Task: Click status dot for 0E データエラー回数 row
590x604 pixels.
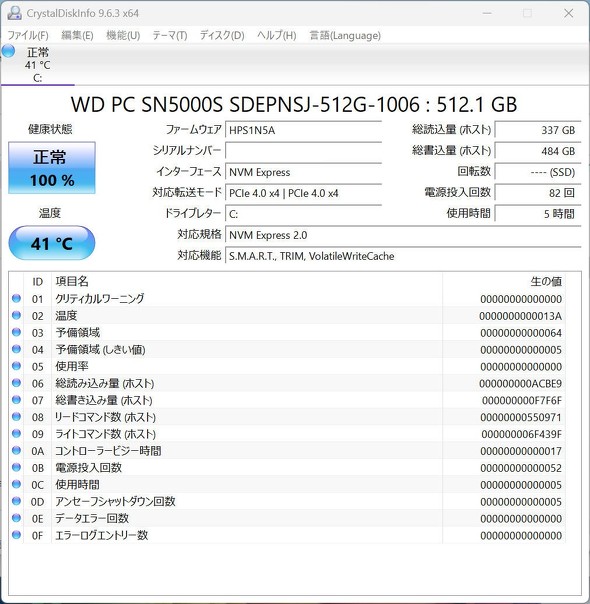Action: [x=16, y=518]
